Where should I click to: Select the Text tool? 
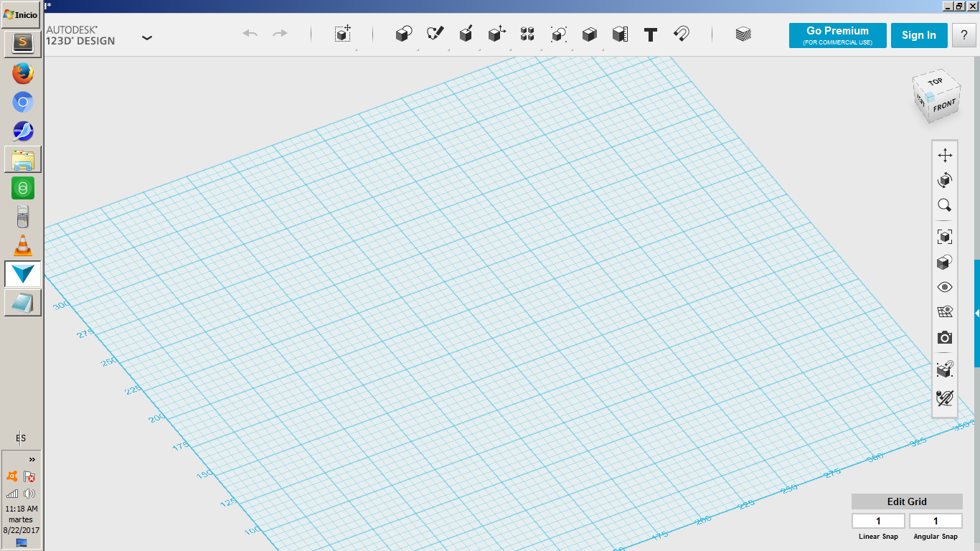(651, 34)
